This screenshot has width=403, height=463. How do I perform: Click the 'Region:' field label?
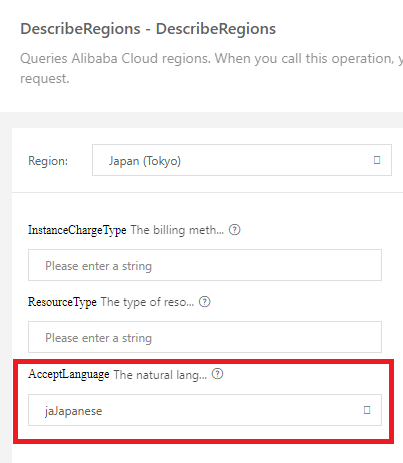click(48, 161)
